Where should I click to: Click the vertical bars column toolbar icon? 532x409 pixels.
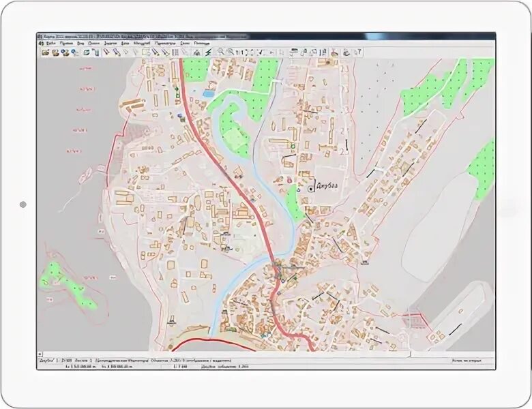pos(175,52)
